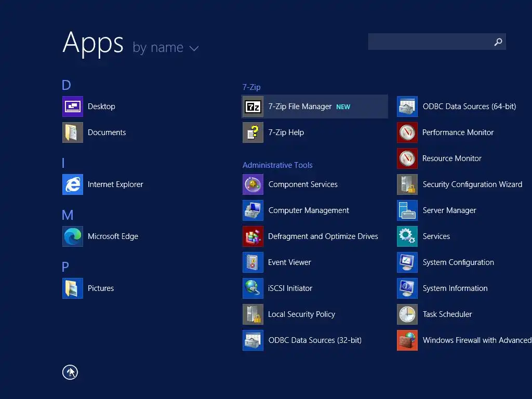
Task: Open Server Manager icon
Action: 407,210
